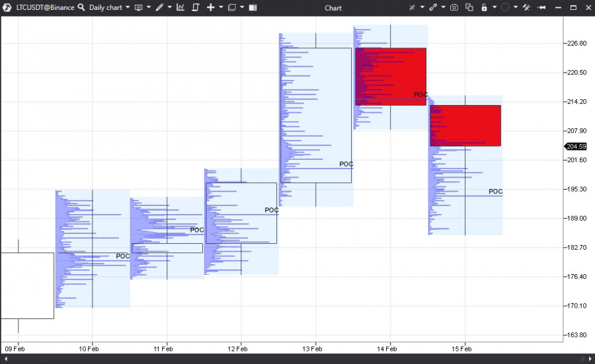The height and width of the screenshot is (364, 595).
Task: Open the chart templates monitor icon
Action: (139, 7)
